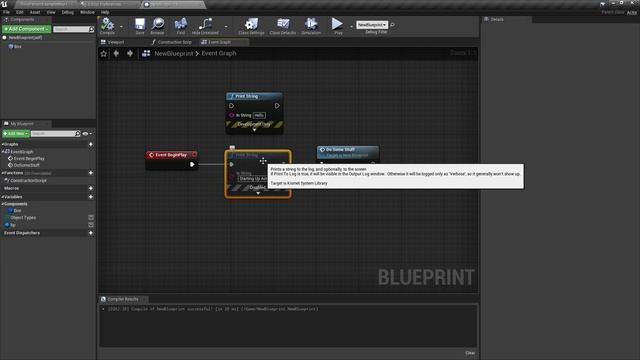
Task: Click the Hello In String text box
Action: [x=259, y=116]
